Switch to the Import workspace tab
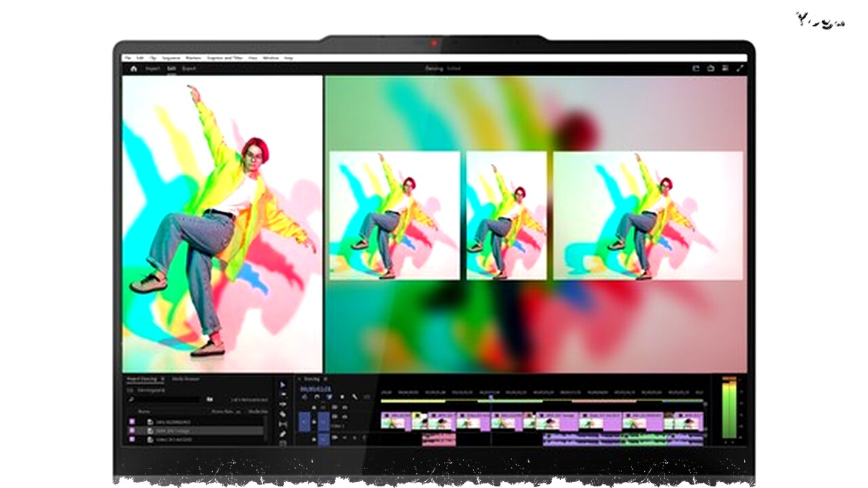 coord(153,68)
